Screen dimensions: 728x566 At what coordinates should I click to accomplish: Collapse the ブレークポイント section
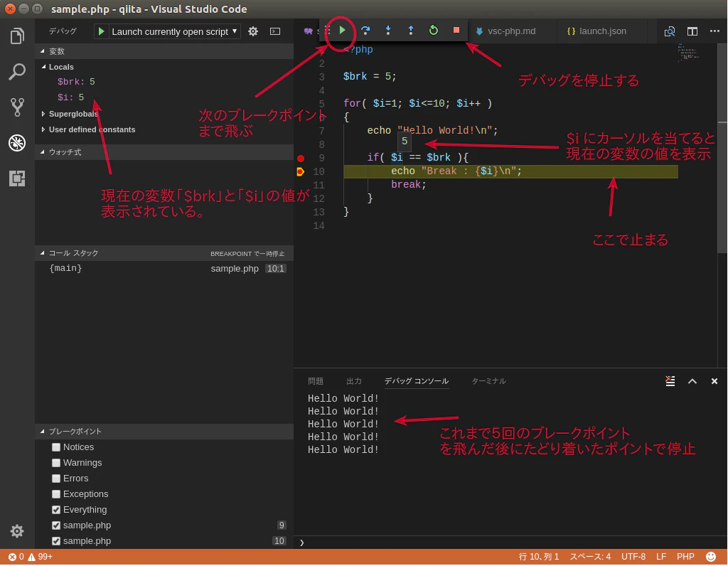[164, 432]
